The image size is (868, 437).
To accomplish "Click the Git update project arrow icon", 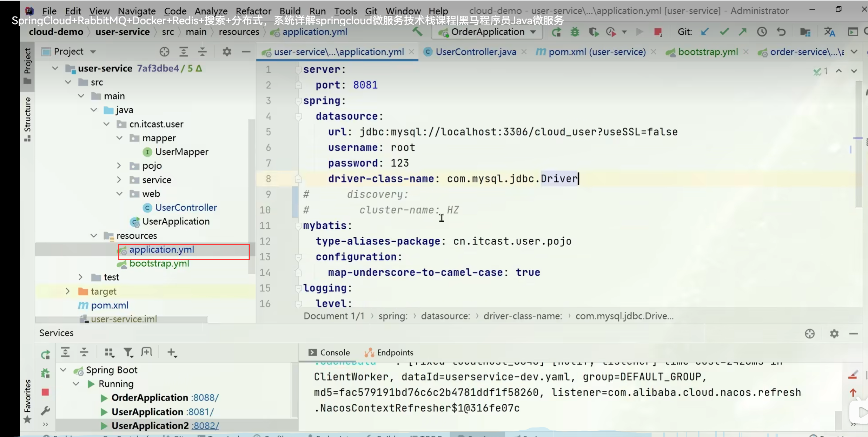I will coord(704,32).
